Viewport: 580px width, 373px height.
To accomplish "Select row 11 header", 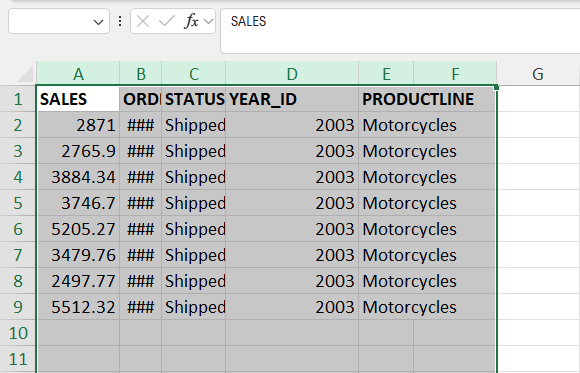I will [x=18, y=359].
